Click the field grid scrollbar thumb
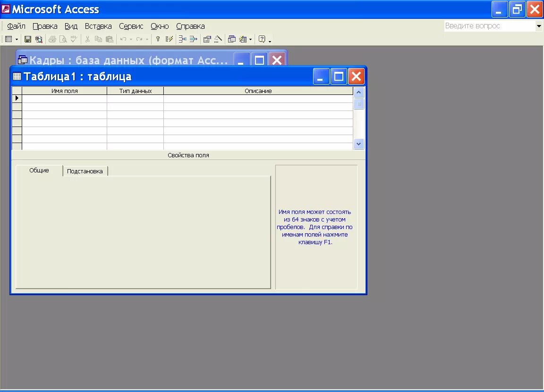Viewport: 544px width, 392px height. pos(359,104)
